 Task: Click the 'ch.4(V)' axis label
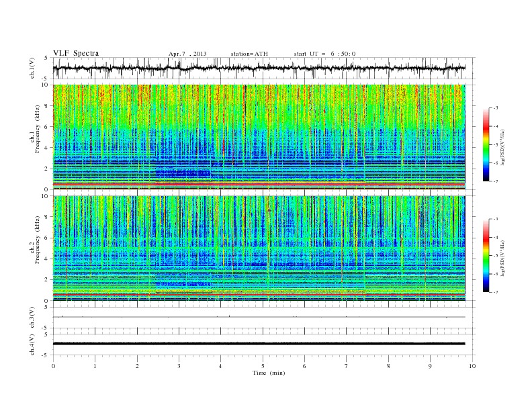pyautogui.click(x=32, y=345)
